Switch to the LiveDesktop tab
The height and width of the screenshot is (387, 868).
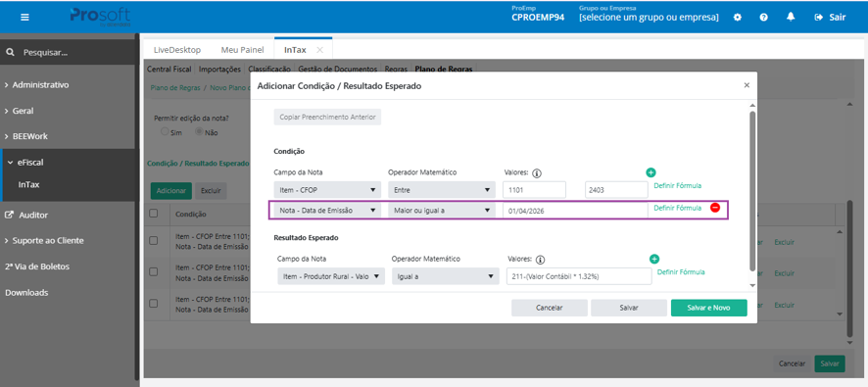click(x=177, y=50)
